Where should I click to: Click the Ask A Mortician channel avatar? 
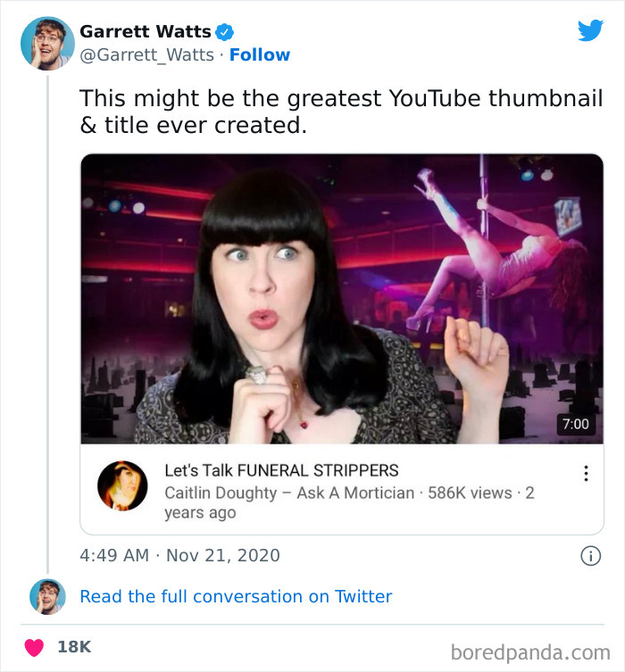(x=122, y=486)
